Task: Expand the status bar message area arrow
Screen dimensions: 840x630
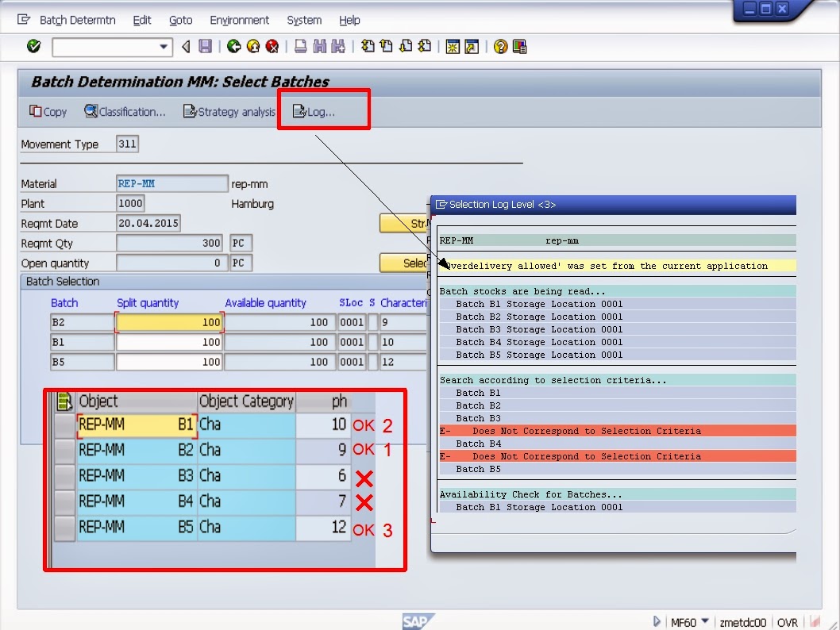Action: (x=657, y=622)
